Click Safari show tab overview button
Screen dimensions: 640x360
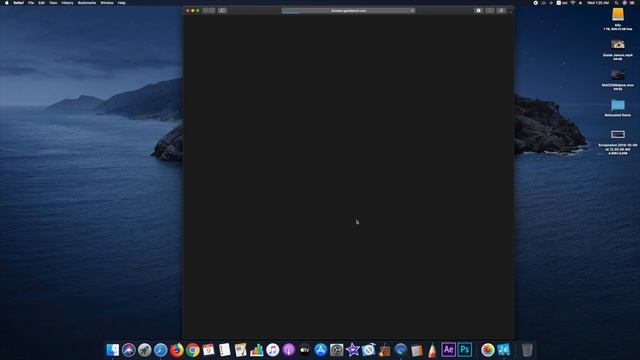coord(501,11)
